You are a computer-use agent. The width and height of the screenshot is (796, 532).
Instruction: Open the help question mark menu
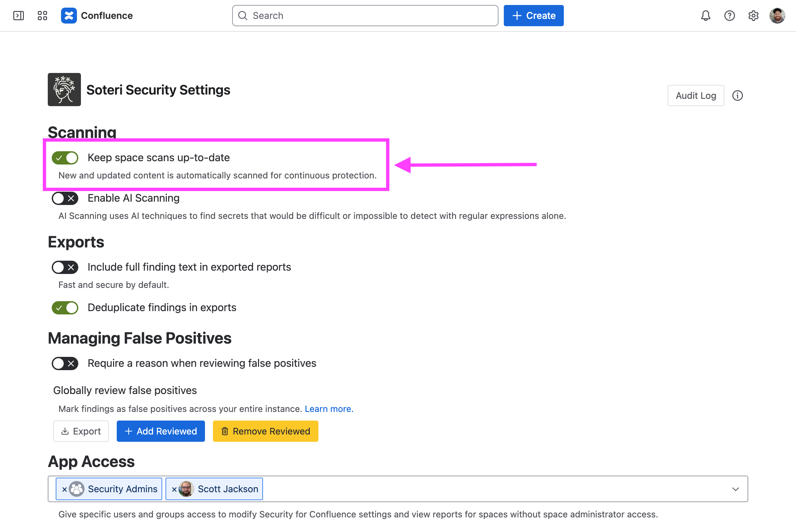(729, 16)
